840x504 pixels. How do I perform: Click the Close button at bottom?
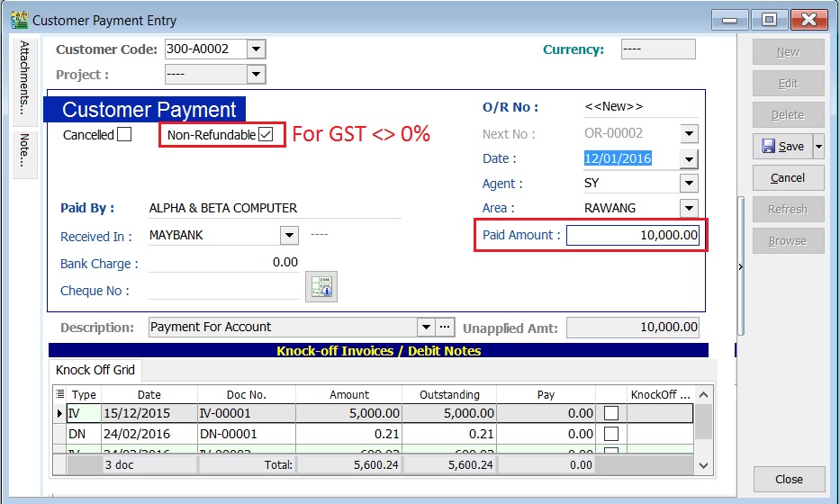tap(789, 479)
